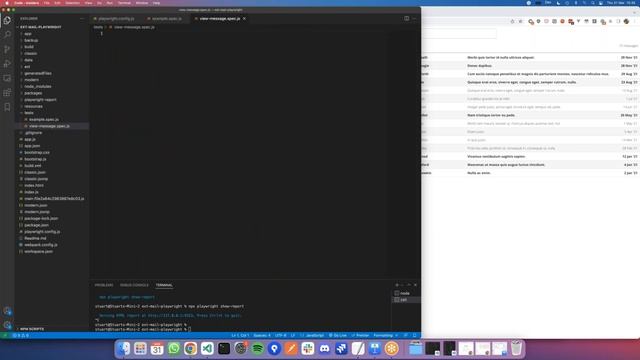Open Run and Debug view
Screen dimensions: 640x360
click(x=7, y=64)
